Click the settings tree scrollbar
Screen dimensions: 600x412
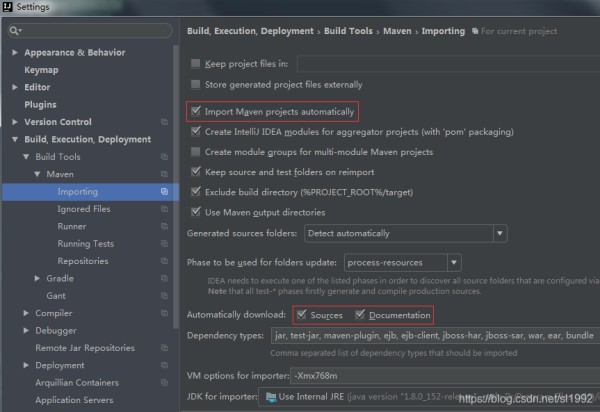pos(176,187)
